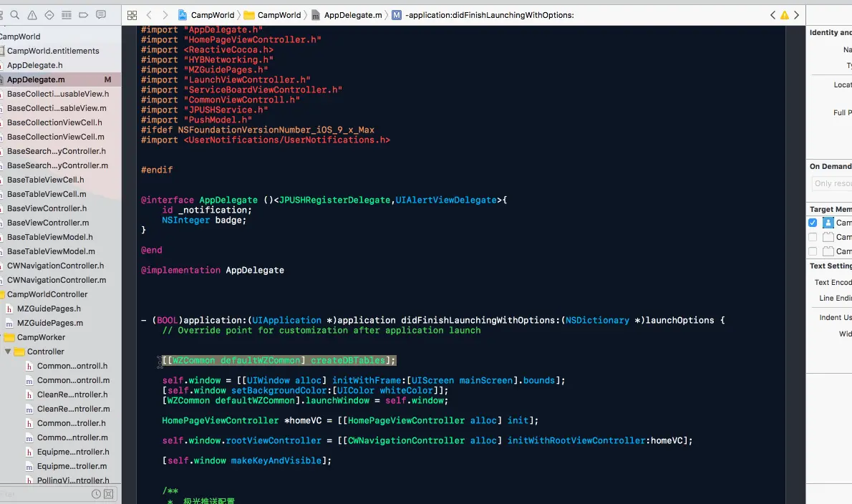Go back in editor history
Image resolution: width=852 pixels, height=504 pixels.
pyautogui.click(x=149, y=15)
